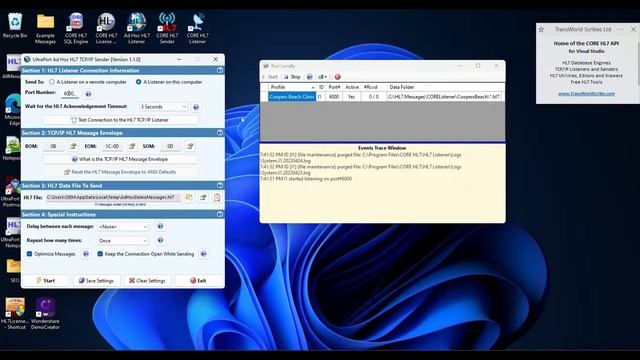Click What is the TCP/IP HL7 Message Envelope
The width and height of the screenshot is (640, 360).
click(x=120, y=159)
